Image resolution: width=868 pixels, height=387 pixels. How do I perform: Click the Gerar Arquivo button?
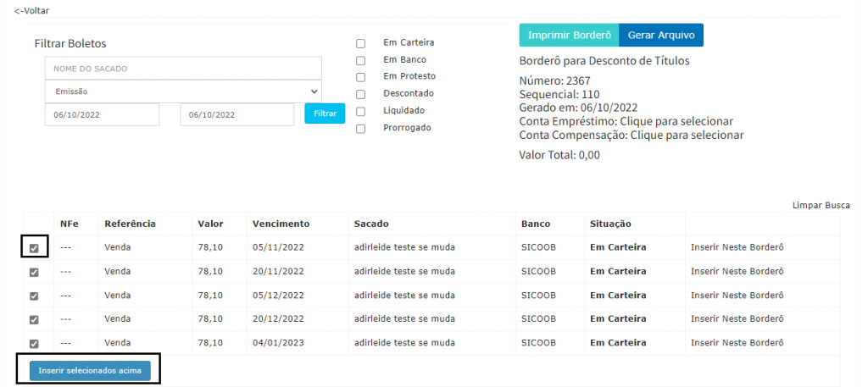click(x=661, y=36)
